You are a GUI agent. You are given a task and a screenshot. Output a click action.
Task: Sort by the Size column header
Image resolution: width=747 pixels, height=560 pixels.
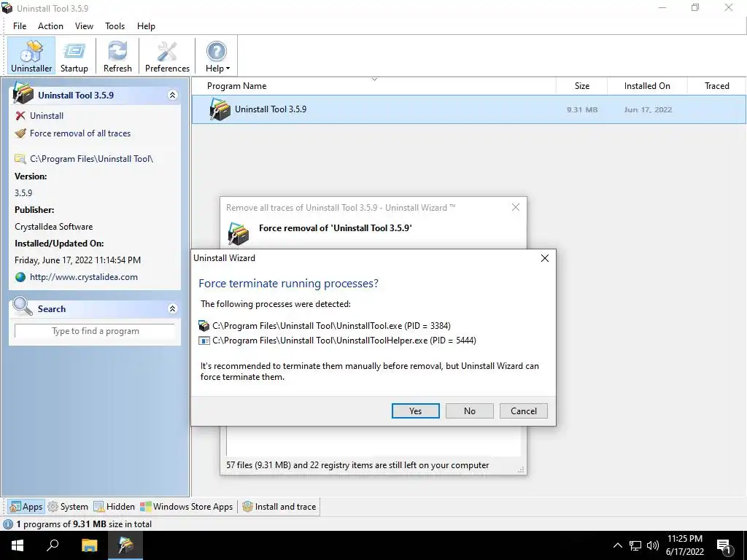581,86
